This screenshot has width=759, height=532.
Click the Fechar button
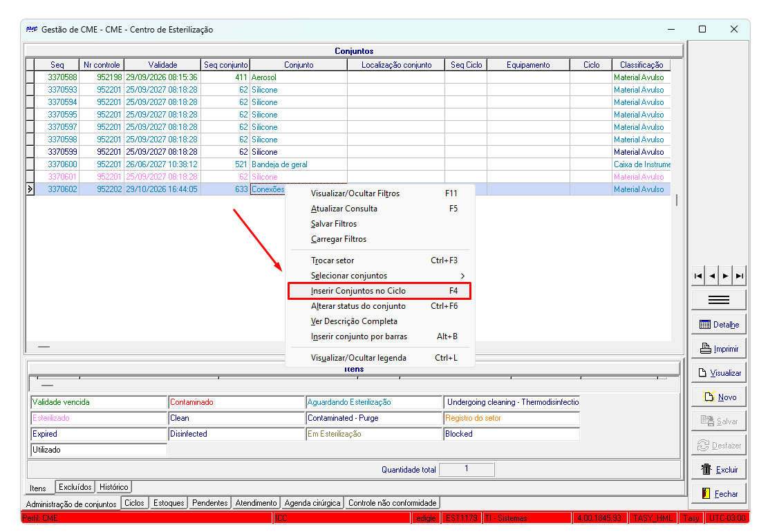pos(718,494)
